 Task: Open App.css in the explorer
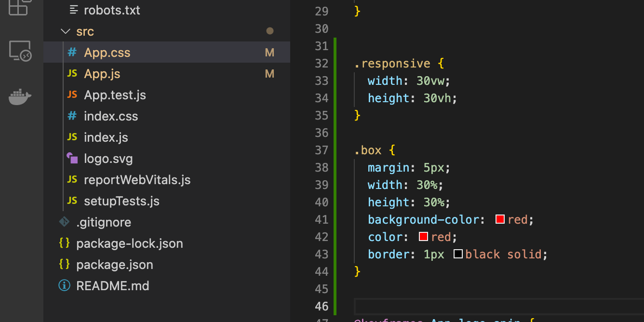[x=167, y=53]
